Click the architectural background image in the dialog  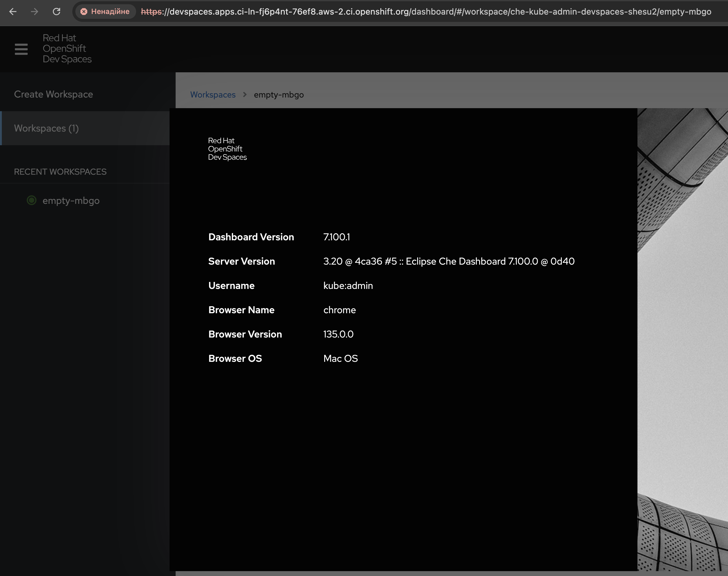682,337
